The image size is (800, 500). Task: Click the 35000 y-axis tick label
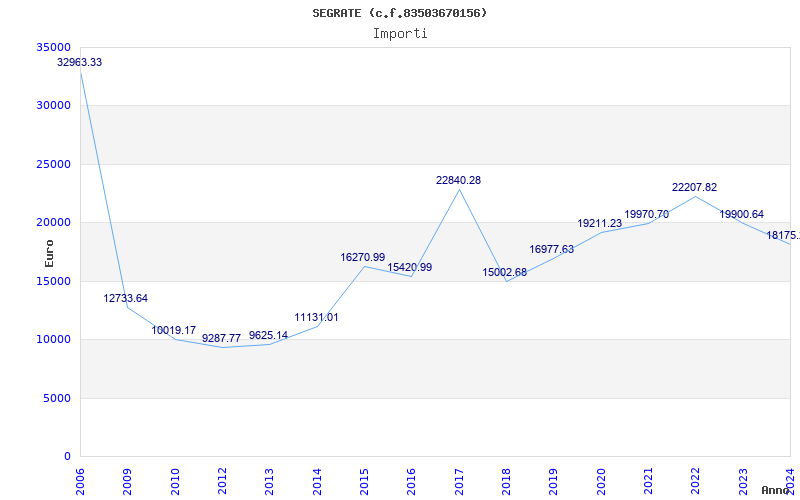[54, 47]
